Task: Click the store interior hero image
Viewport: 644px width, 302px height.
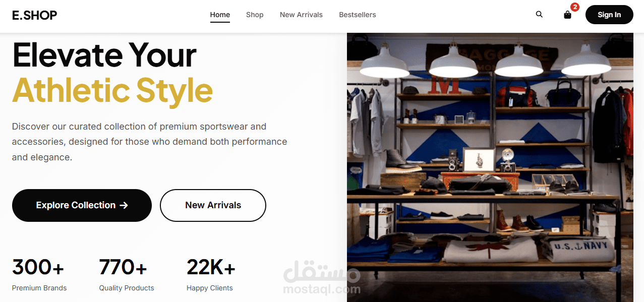Action: click(x=490, y=167)
